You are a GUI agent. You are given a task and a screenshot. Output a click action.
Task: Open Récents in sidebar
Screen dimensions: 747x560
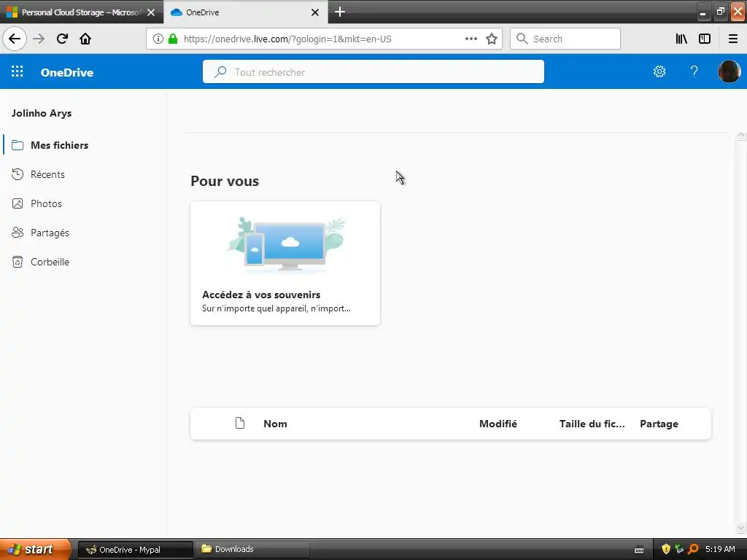47,174
